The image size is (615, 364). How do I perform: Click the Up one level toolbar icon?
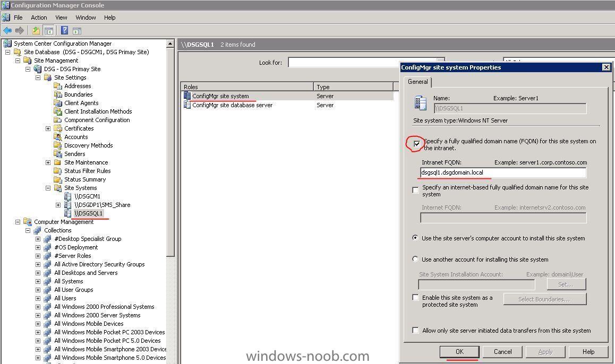[36, 31]
